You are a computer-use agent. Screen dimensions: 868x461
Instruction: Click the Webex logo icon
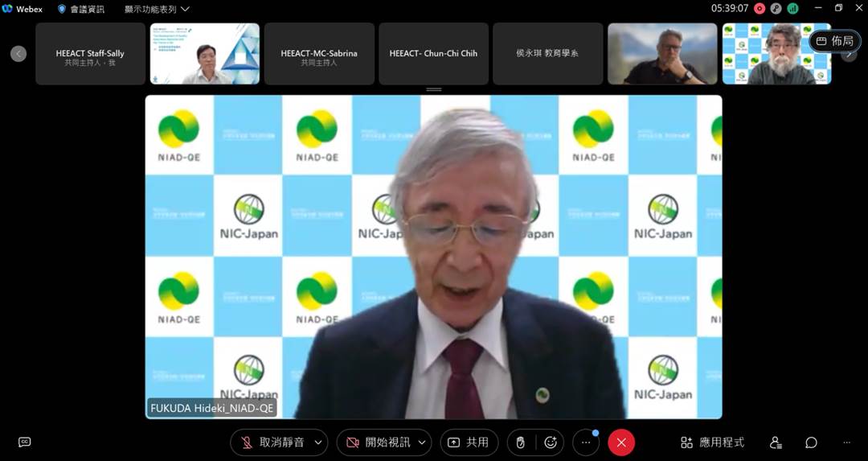coord(7,9)
